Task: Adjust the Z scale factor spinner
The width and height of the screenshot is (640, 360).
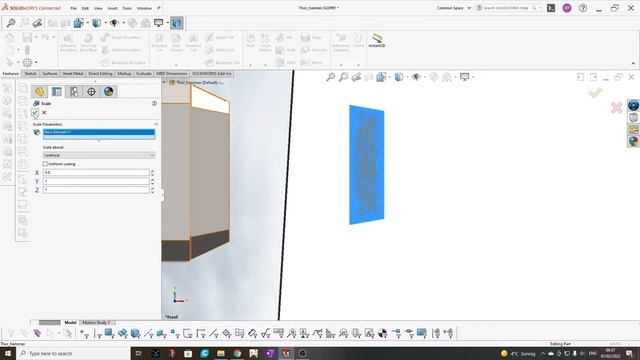Action: coord(153,190)
